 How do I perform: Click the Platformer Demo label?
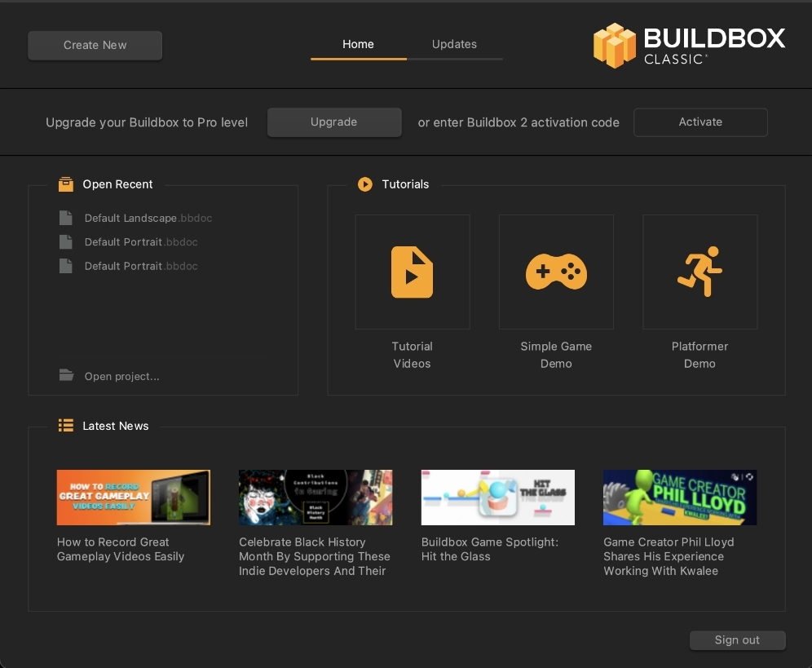point(699,355)
